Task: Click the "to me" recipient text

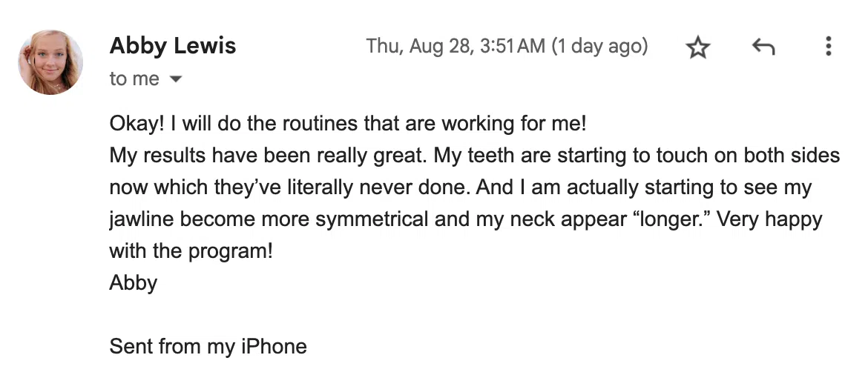Action: click(134, 79)
